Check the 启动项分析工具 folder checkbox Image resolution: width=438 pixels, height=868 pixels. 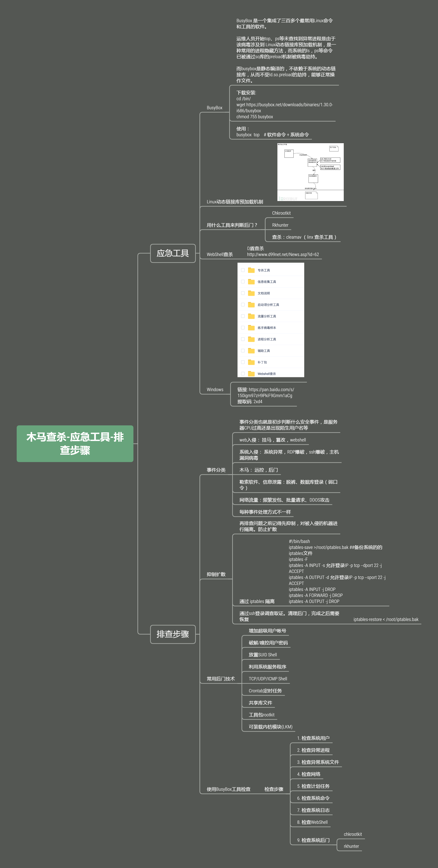[243, 305]
